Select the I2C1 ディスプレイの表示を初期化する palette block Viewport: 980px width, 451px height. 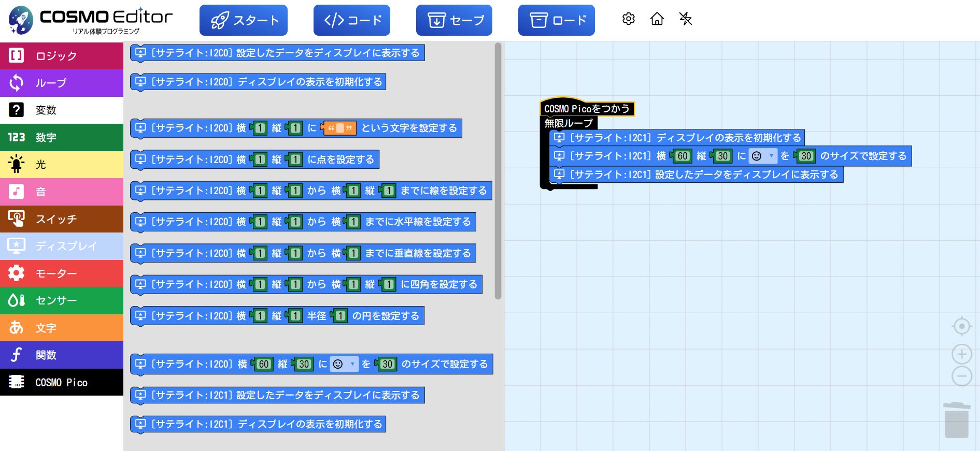(x=258, y=424)
